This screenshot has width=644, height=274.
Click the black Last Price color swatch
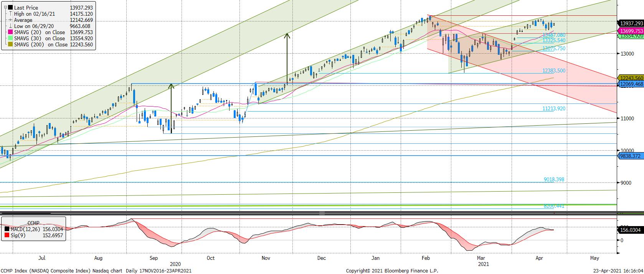[10, 8]
